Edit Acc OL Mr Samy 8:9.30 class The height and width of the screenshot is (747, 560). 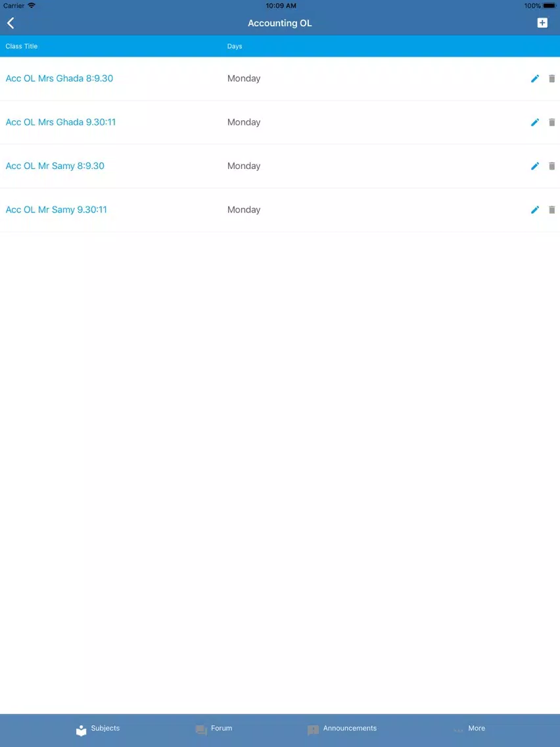pyautogui.click(x=535, y=166)
